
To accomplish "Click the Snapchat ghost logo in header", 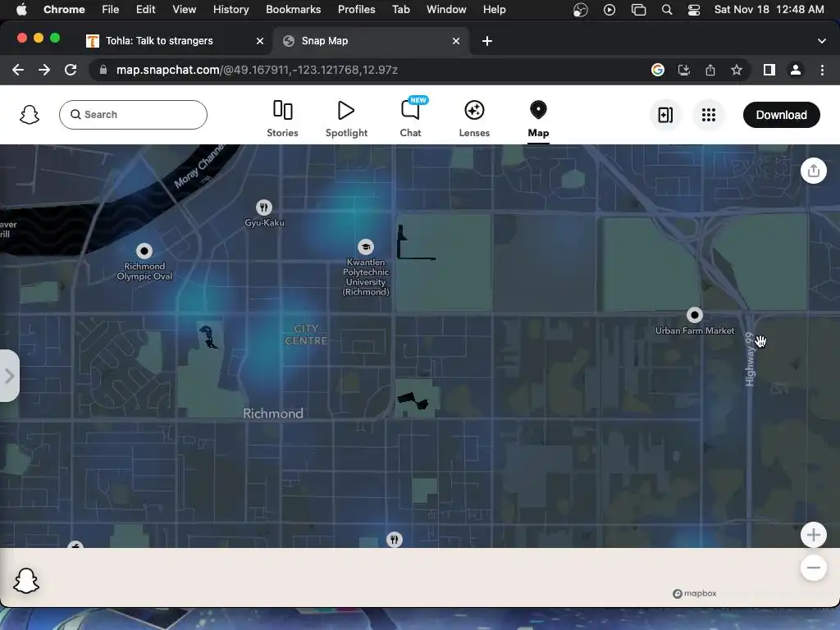I will (x=30, y=115).
